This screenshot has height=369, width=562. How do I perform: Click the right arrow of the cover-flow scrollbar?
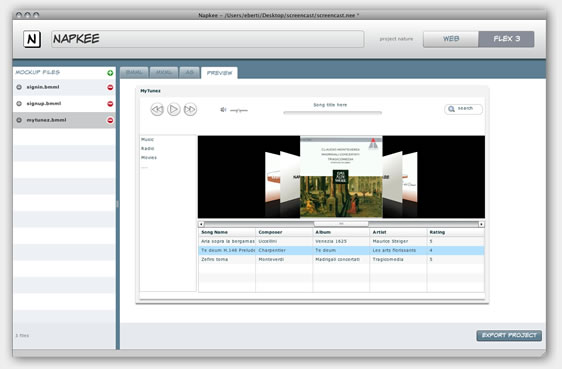[x=481, y=224]
